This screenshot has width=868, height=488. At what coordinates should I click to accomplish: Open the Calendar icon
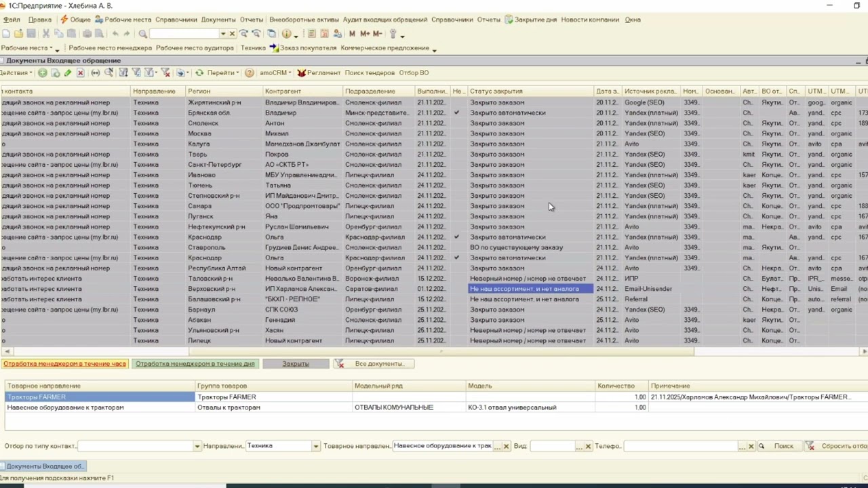tap(324, 34)
